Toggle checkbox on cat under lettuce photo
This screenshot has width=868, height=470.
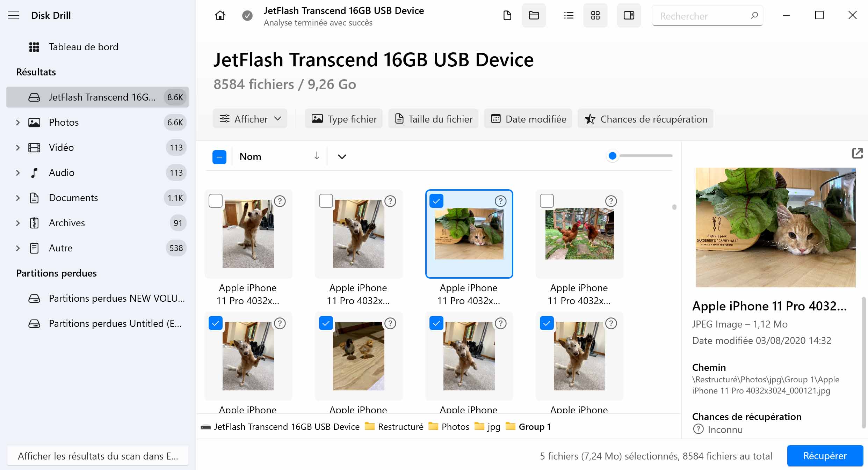click(x=436, y=201)
